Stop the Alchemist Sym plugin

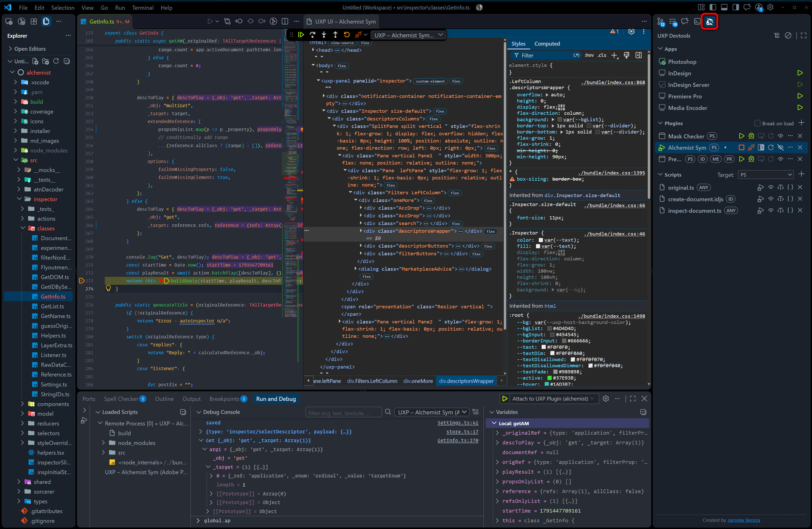pyautogui.click(x=741, y=148)
